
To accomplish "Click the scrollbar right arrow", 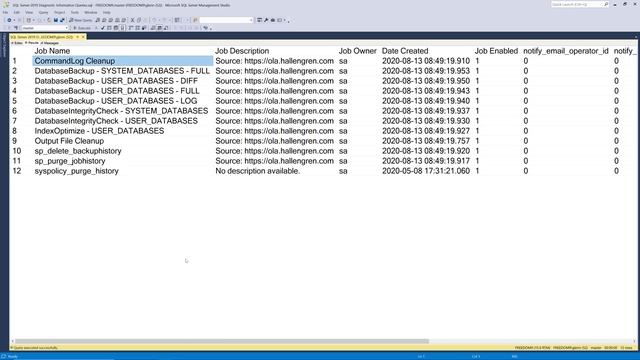I will [x=635, y=341].
